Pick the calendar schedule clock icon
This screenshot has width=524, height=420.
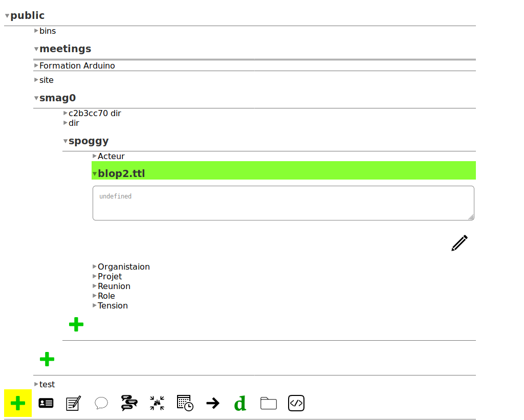(x=185, y=403)
